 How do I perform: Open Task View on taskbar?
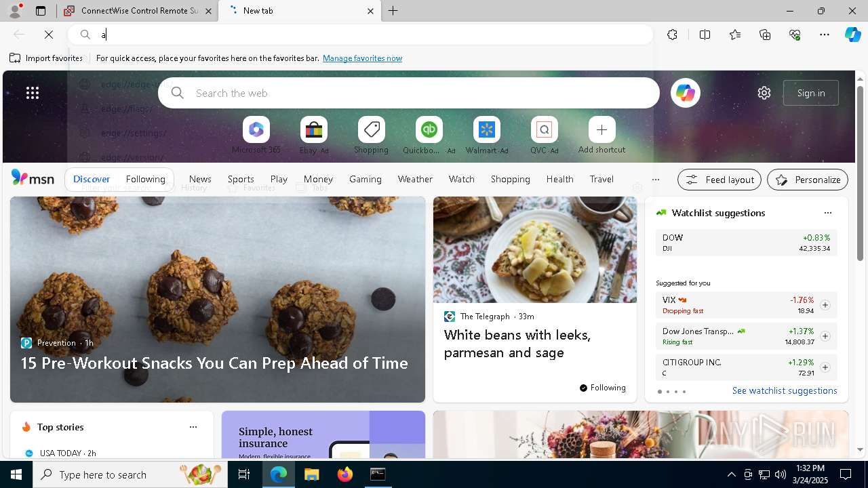tap(244, 474)
